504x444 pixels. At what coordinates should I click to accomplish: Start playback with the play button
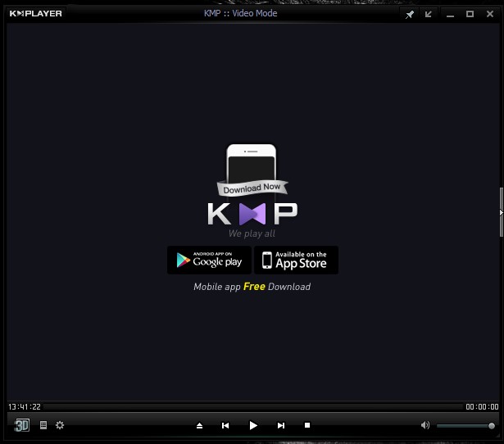(253, 425)
